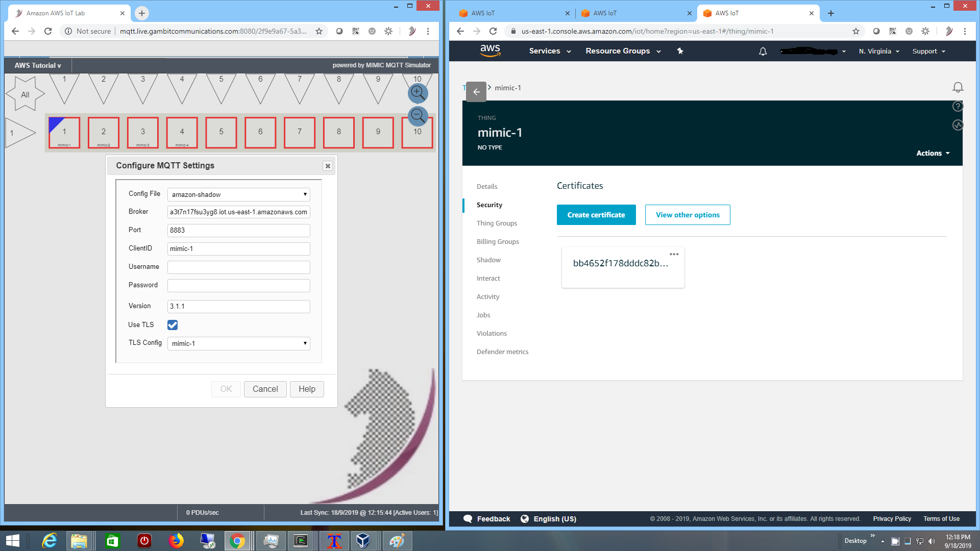Reload the Amazon AWS IoT Lab page

[x=48, y=31]
